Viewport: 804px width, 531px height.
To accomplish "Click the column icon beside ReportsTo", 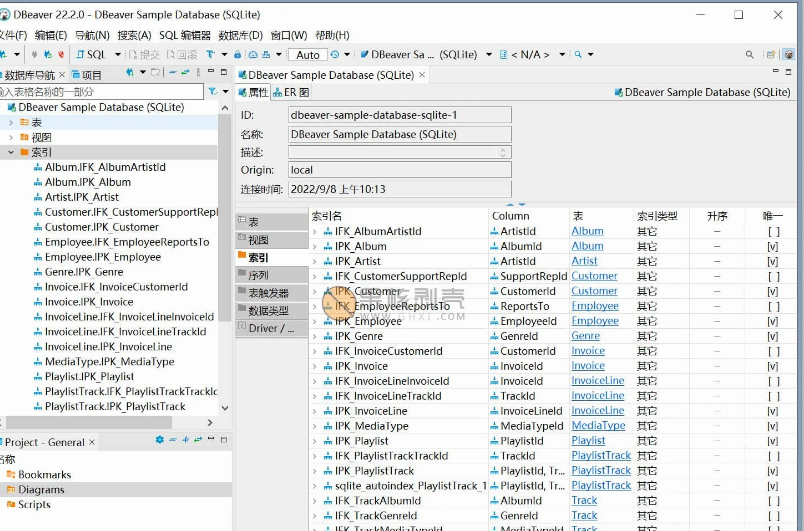I will click(x=494, y=307).
